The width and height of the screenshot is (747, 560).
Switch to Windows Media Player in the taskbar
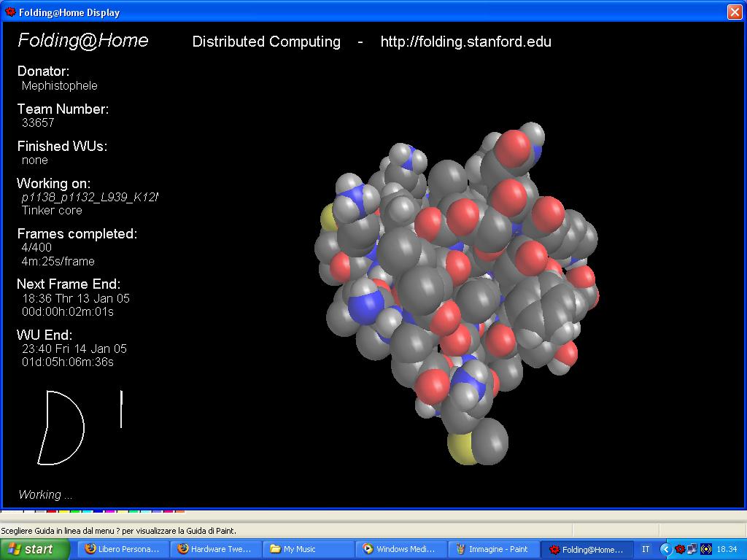click(x=401, y=549)
